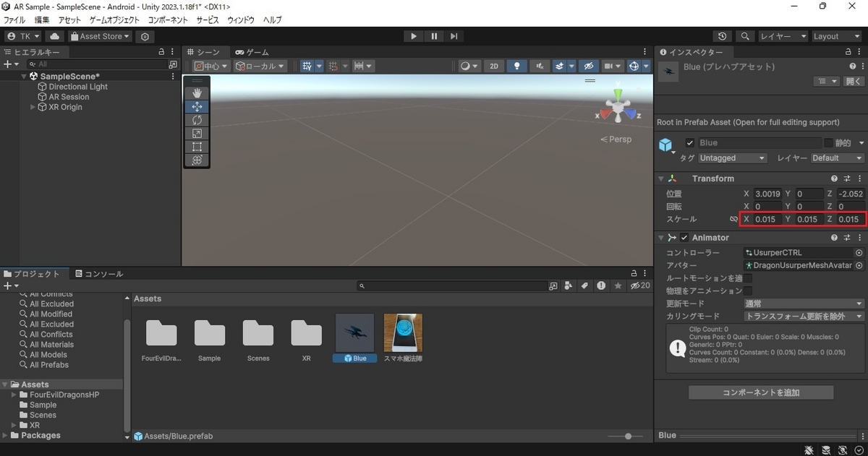
Task: Click the Play button
Action: (x=413, y=36)
